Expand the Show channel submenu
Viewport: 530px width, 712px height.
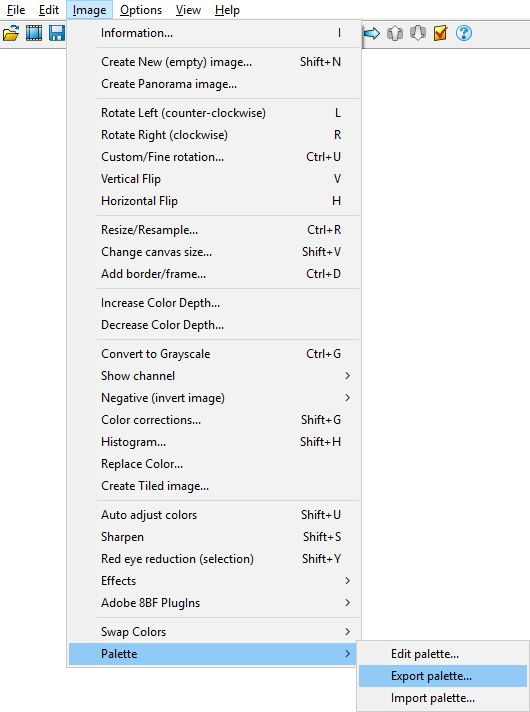214,376
